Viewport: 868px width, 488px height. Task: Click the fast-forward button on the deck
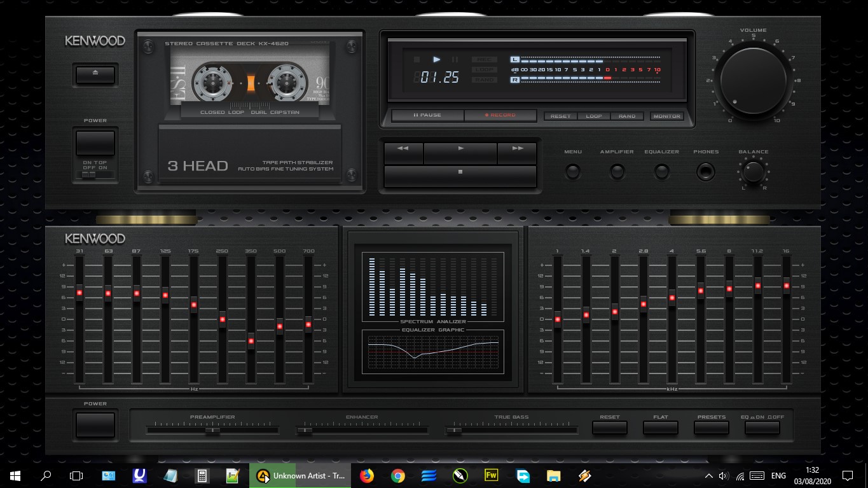tap(517, 153)
